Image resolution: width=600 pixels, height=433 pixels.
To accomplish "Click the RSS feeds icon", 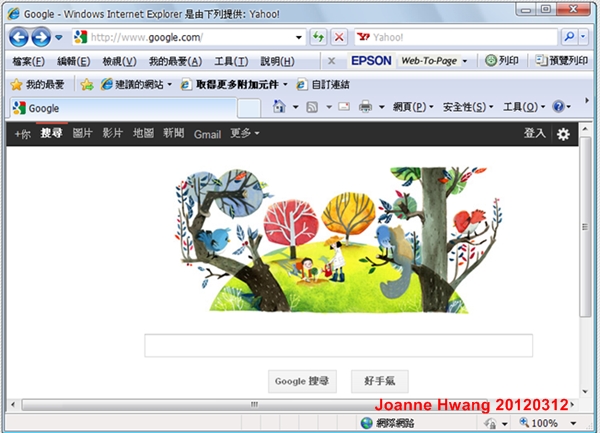I will 312,107.
